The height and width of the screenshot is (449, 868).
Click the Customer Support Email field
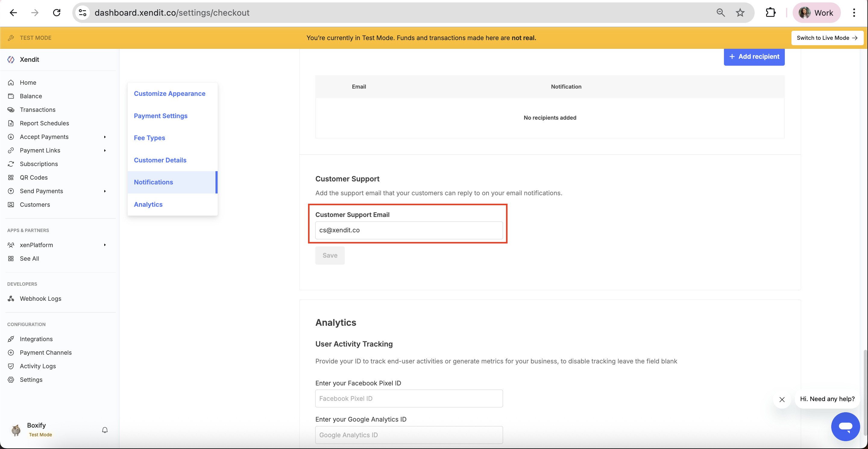coord(409,231)
